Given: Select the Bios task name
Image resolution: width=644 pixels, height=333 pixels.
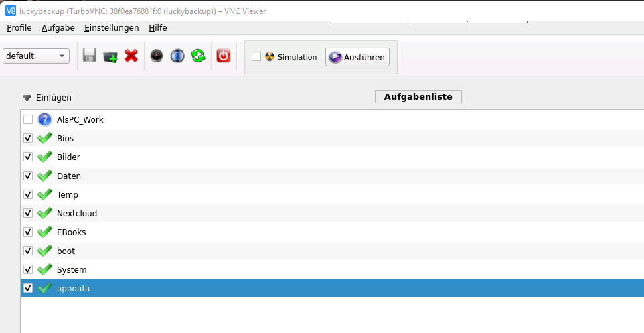Looking at the screenshot, I should (66, 139).
